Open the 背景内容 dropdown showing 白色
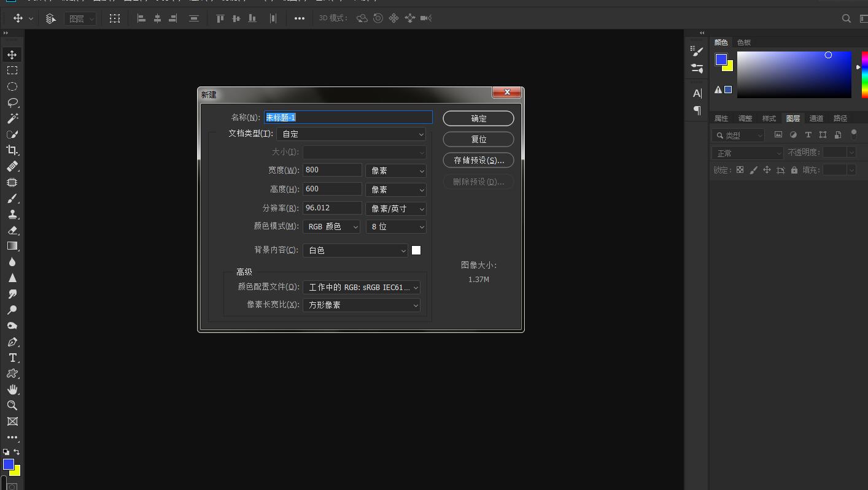The height and width of the screenshot is (490, 868). click(x=355, y=250)
